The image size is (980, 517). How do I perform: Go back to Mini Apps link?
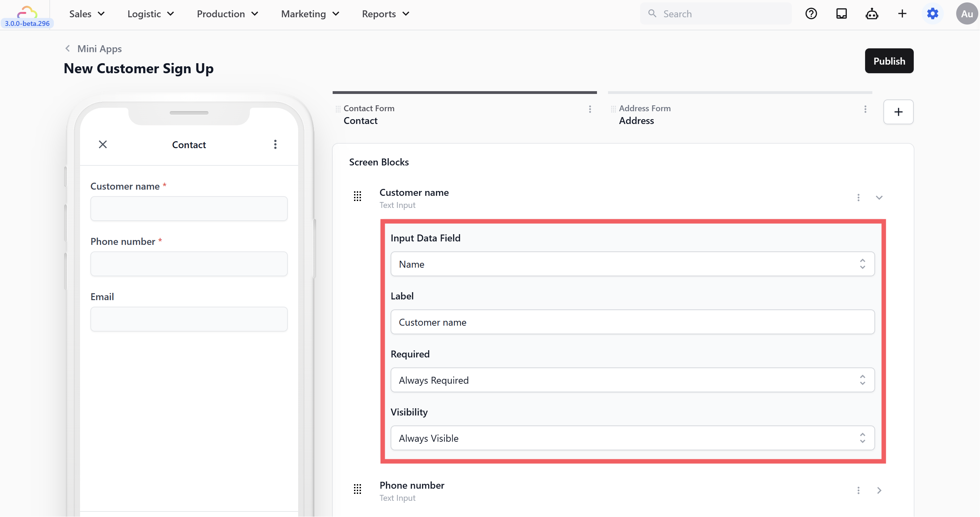click(99, 49)
